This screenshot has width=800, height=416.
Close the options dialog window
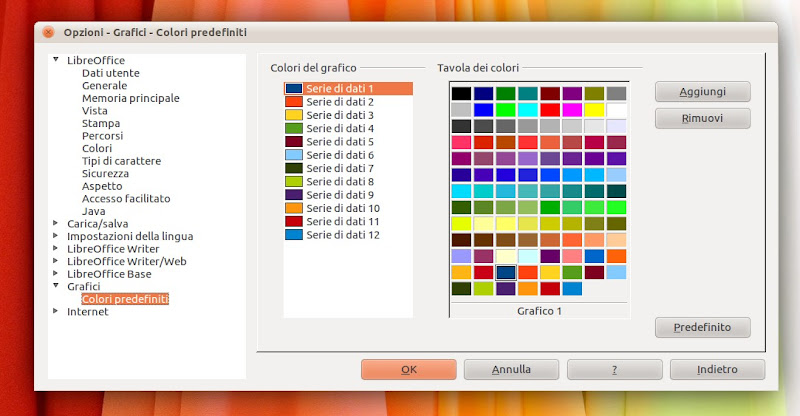[48, 33]
